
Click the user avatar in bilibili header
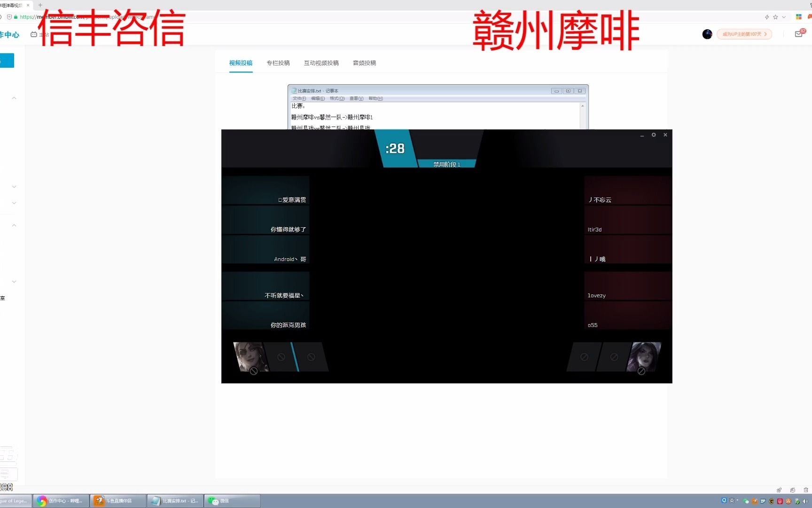(x=707, y=34)
